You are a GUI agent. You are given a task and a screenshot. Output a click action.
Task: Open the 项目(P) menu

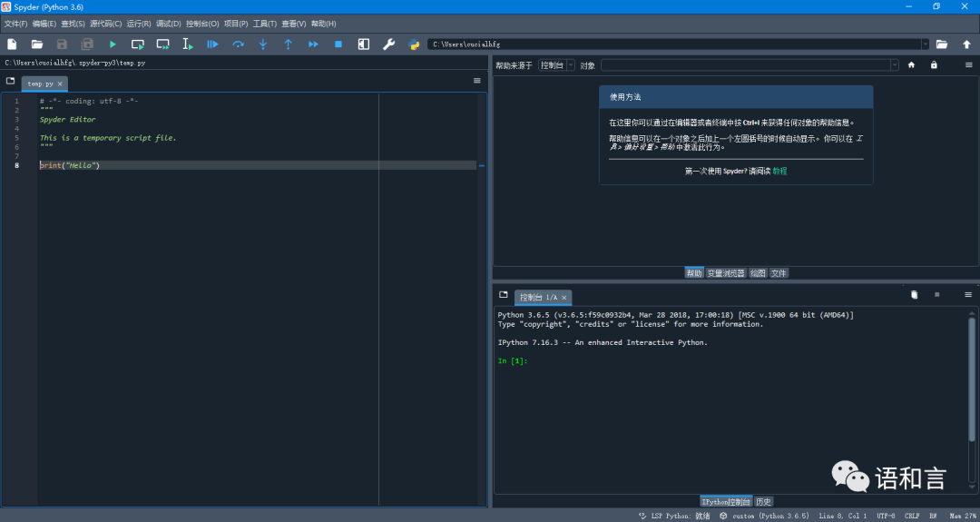[236, 24]
